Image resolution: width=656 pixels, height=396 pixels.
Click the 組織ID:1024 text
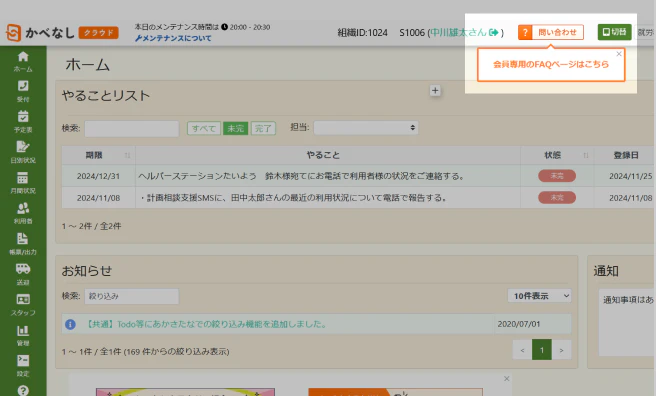click(363, 33)
